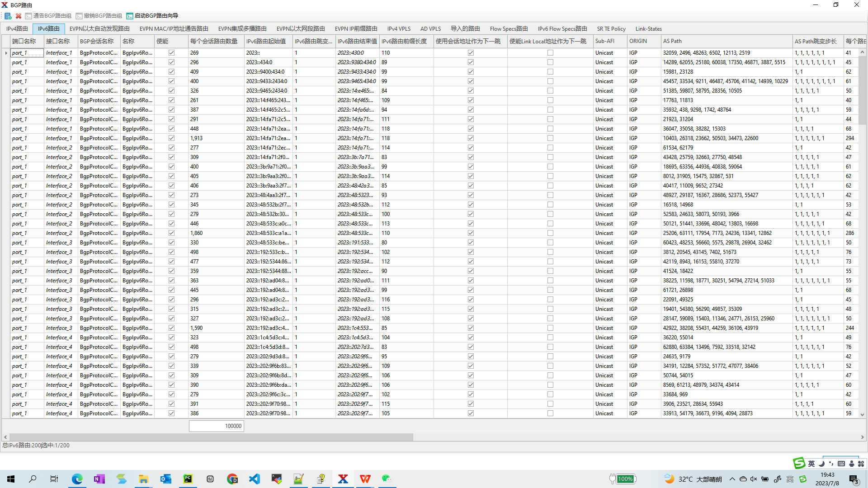The height and width of the screenshot is (488, 868).
Task: Open PyCharm from the taskbar
Action: click(x=188, y=479)
